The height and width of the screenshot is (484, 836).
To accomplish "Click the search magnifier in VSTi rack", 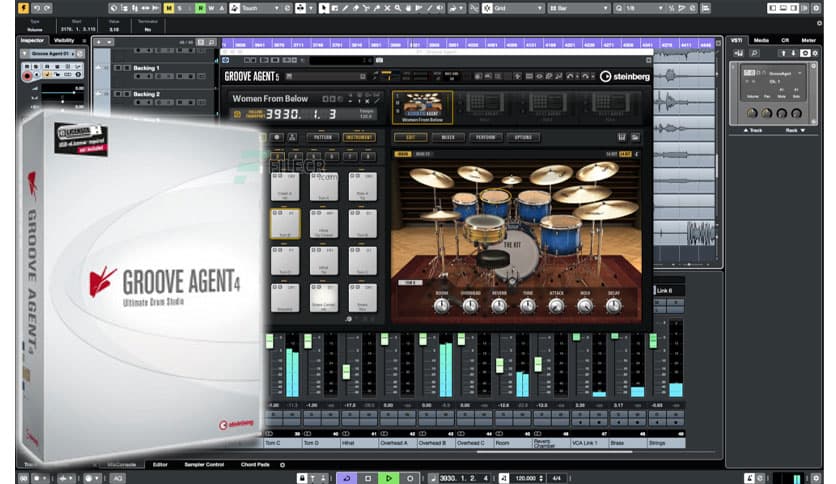I will point(754,53).
